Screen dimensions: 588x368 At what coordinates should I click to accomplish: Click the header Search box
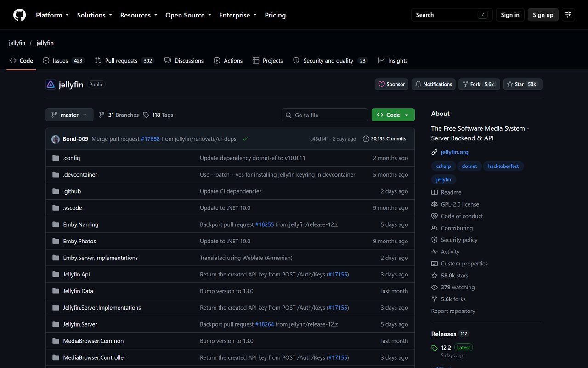[452, 15]
